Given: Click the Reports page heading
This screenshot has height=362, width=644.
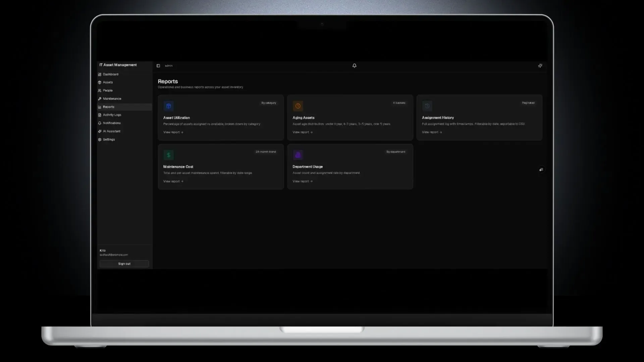Looking at the screenshot, I should point(168,81).
